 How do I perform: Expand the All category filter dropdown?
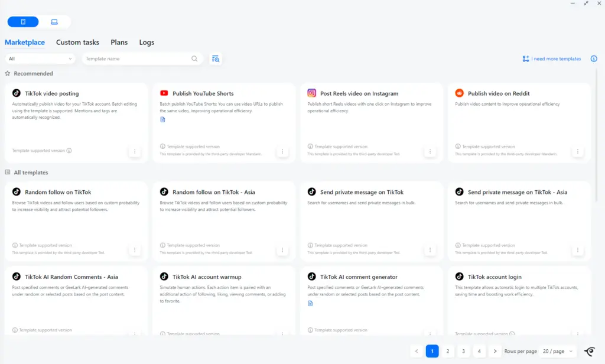click(40, 58)
